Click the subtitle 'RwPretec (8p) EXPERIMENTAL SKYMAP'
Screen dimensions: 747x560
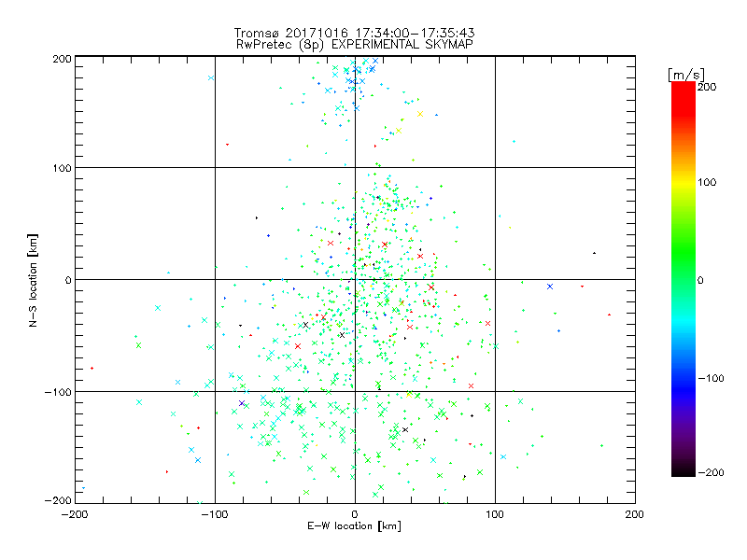tap(355, 45)
